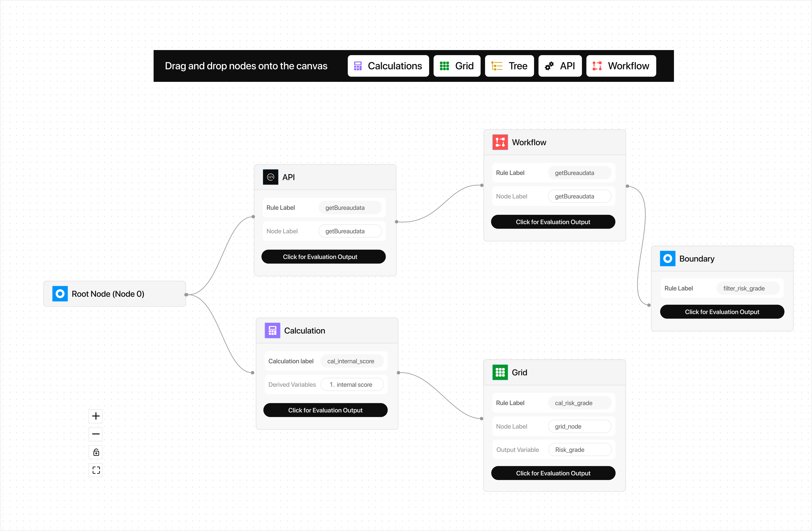Click the Derived Variables internal score field

(352, 385)
